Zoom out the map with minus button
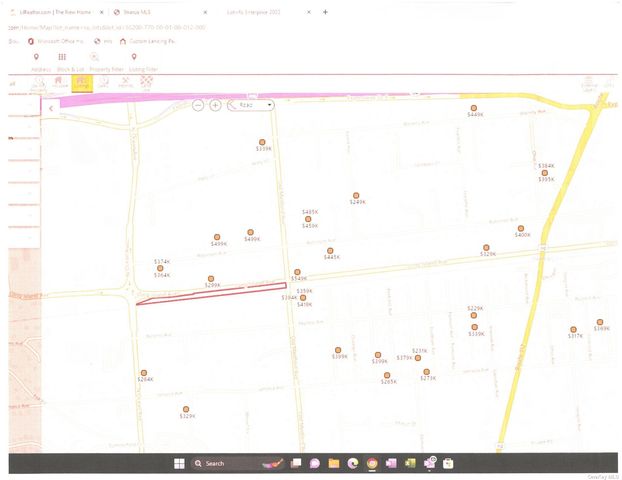 click(x=199, y=104)
